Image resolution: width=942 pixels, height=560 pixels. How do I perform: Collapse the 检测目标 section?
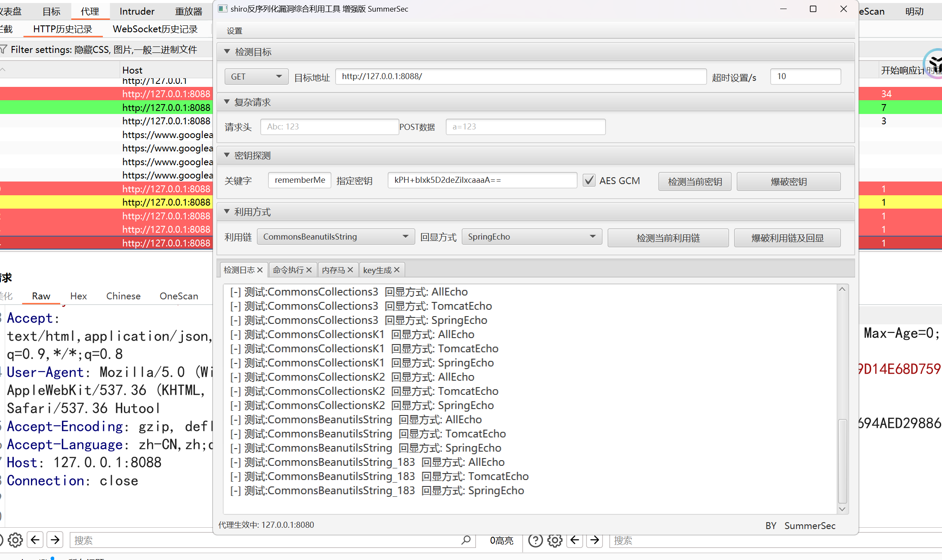click(227, 52)
